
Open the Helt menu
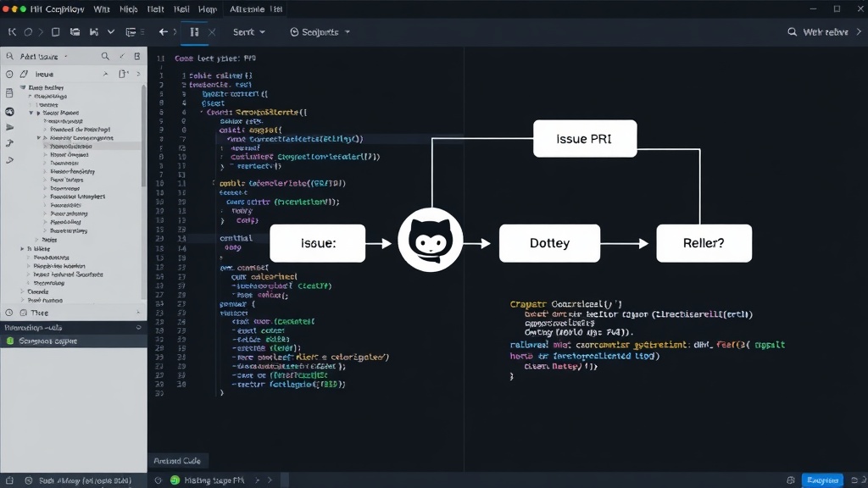156,8
